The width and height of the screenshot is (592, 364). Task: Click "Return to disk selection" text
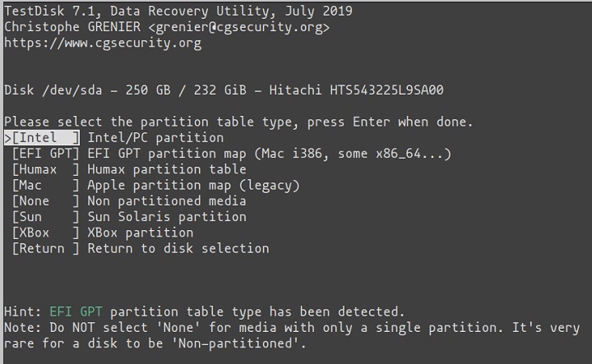(x=178, y=247)
